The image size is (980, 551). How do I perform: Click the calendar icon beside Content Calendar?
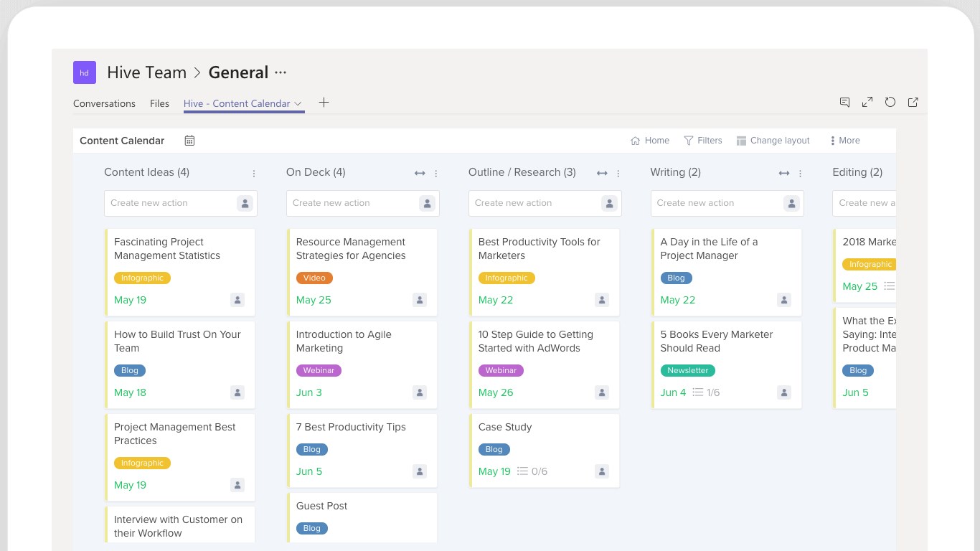pyautogui.click(x=189, y=141)
